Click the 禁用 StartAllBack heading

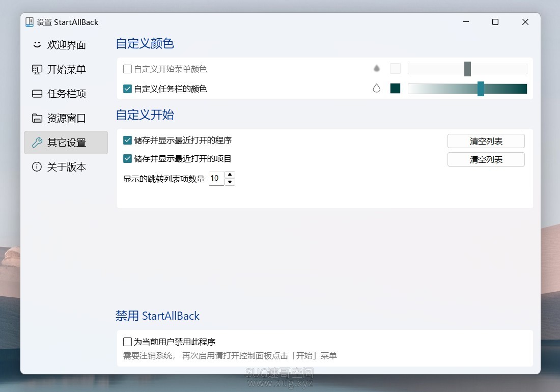pyautogui.click(x=157, y=316)
